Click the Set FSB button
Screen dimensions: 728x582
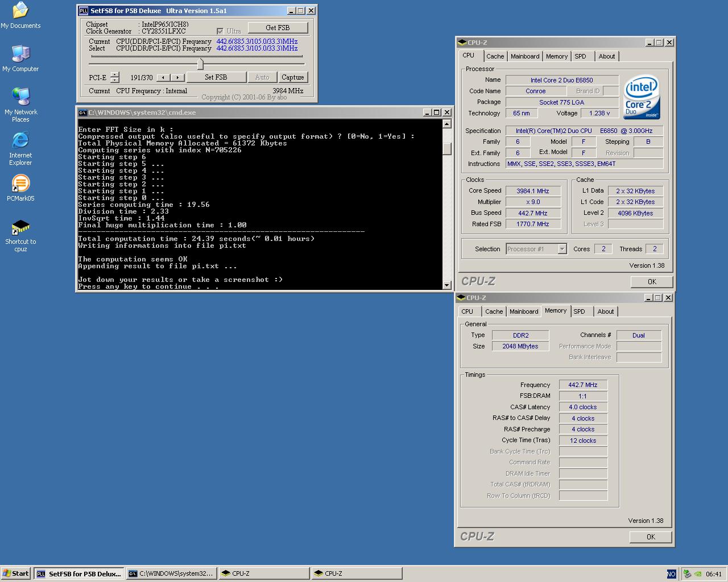coord(216,77)
